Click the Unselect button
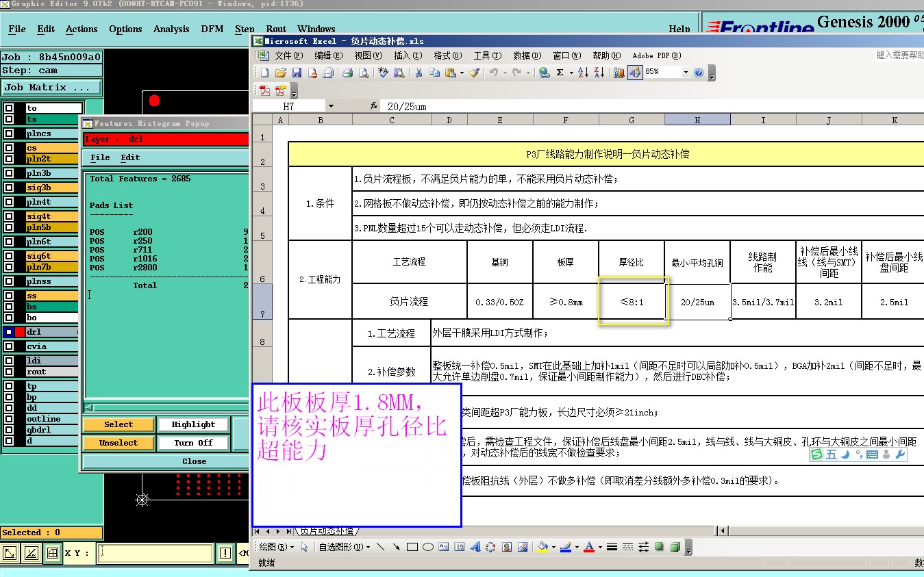924x577 pixels. click(x=118, y=443)
